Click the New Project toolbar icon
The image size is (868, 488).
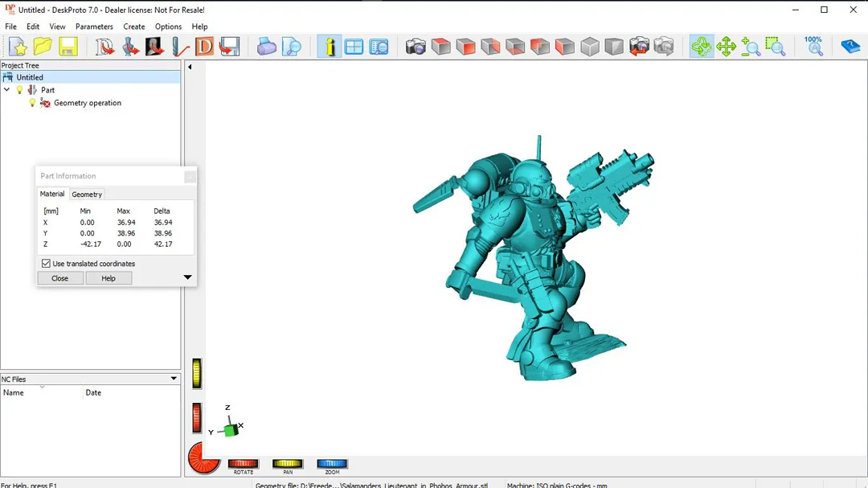(18, 47)
